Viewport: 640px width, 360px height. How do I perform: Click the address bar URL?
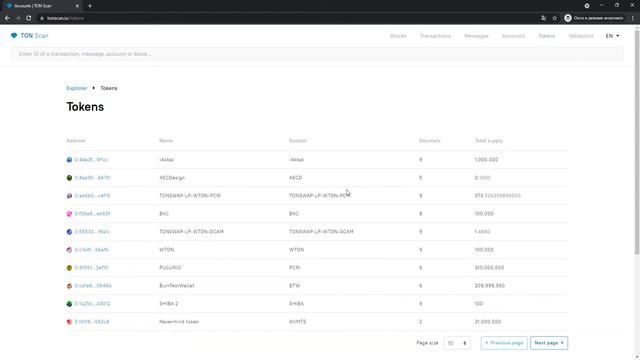coord(65,18)
